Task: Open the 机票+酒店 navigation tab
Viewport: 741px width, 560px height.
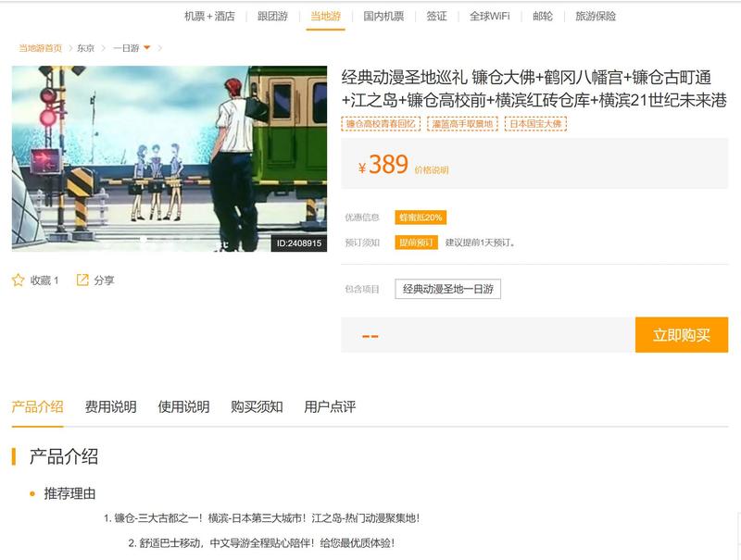Action: tap(209, 16)
